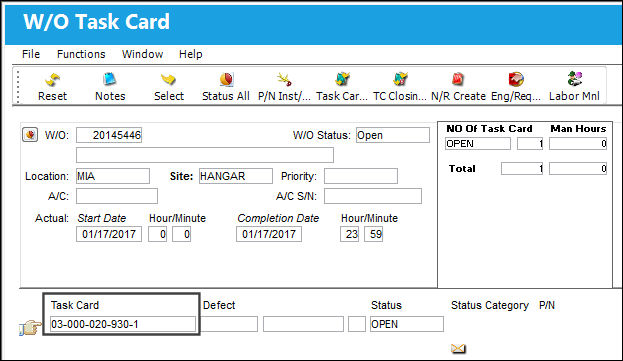Click the Completion hour field showing 23
The width and height of the screenshot is (623, 361).
click(350, 234)
